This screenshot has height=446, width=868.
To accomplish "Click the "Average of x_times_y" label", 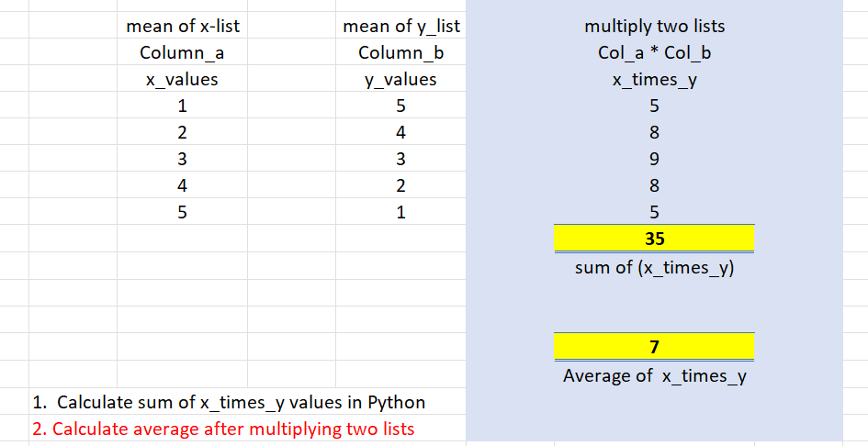I will click(x=654, y=375).
